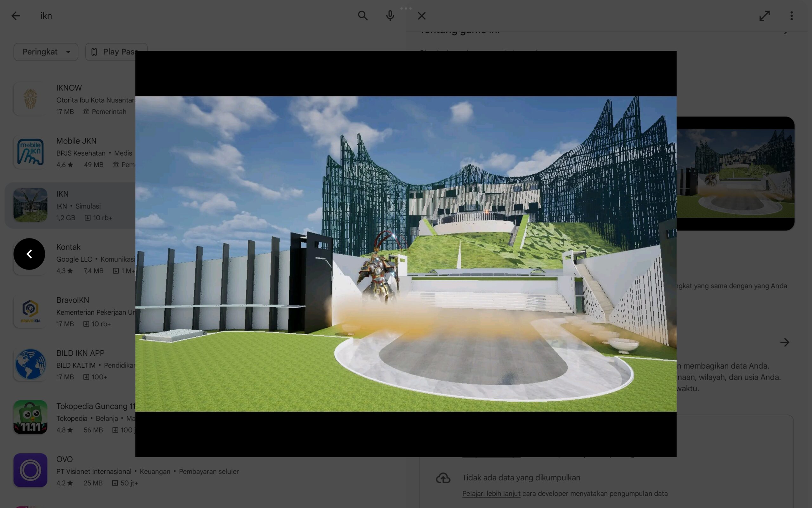The width and height of the screenshot is (812, 508).
Task: Click the 10 rb+ downloads of BravoIKN
Action: pyautogui.click(x=97, y=324)
